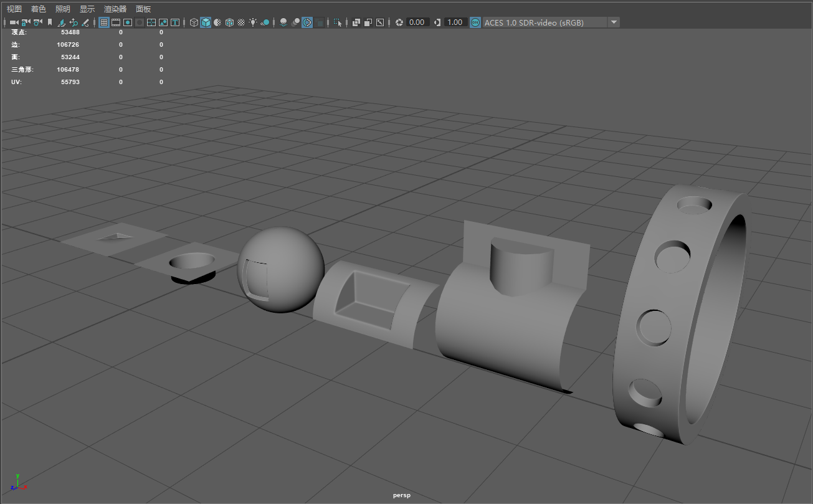Toggle Multisample Anti-aliasing icon

coord(308,22)
